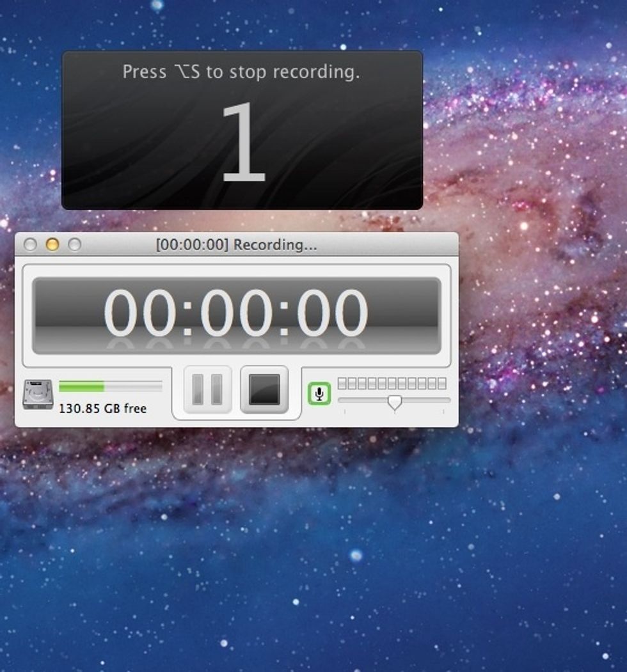627x672 pixels.
Task: Click the hard disk drive icon
Action: (38, 395)
